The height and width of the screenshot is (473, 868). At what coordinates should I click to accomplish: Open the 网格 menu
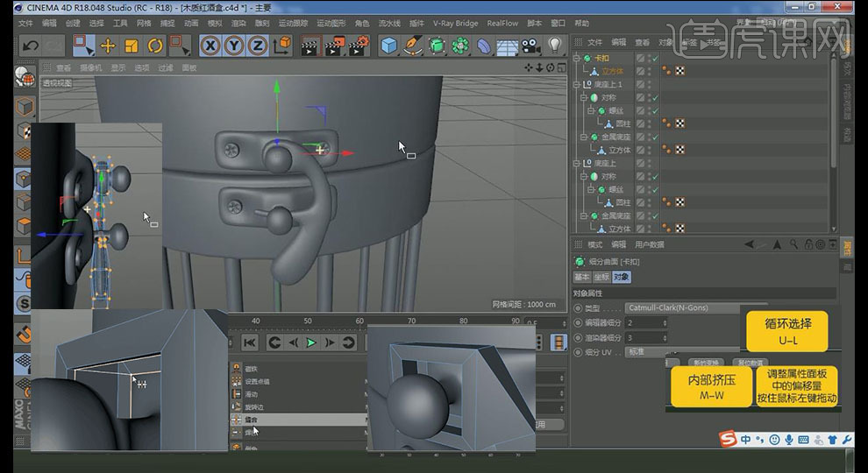coord(144,24)
